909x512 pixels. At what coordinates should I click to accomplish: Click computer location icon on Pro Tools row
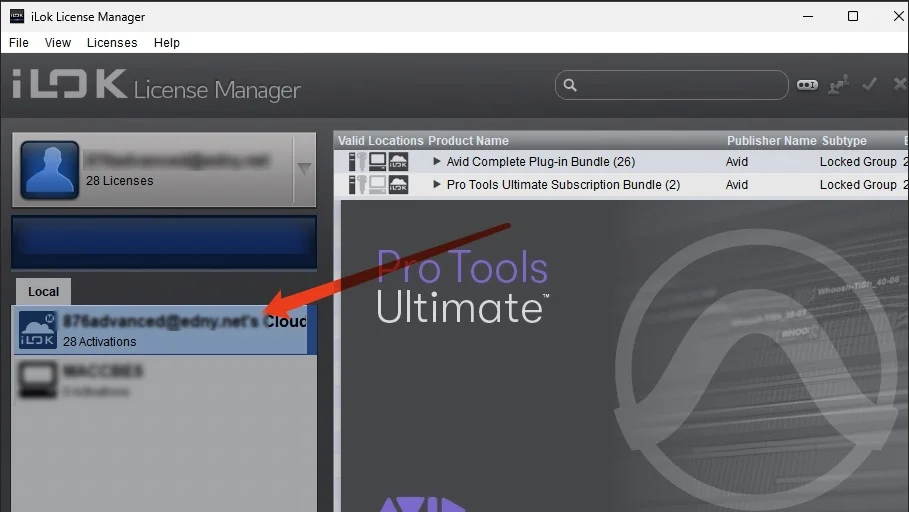(377, 185)
